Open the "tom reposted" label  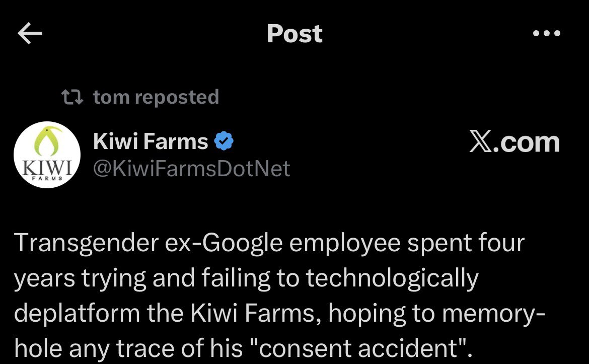tap(156, 97)
